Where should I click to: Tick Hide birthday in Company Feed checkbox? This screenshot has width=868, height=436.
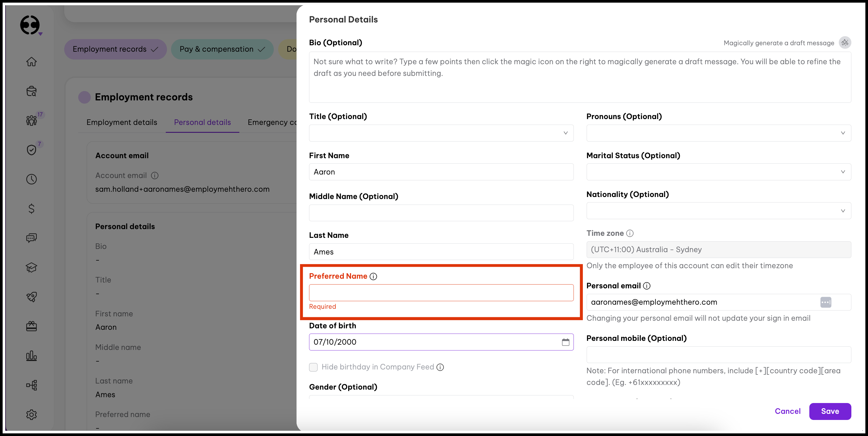pos(313,367)
